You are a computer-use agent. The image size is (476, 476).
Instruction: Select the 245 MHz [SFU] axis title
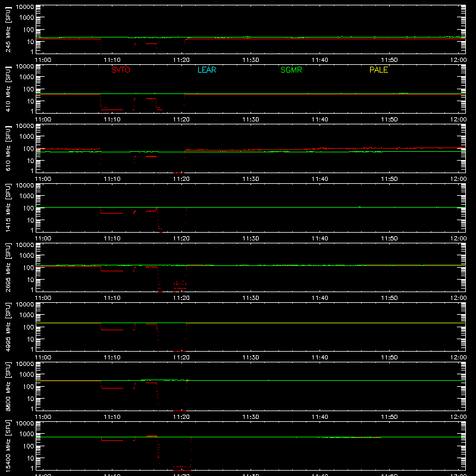pos(8,30)
